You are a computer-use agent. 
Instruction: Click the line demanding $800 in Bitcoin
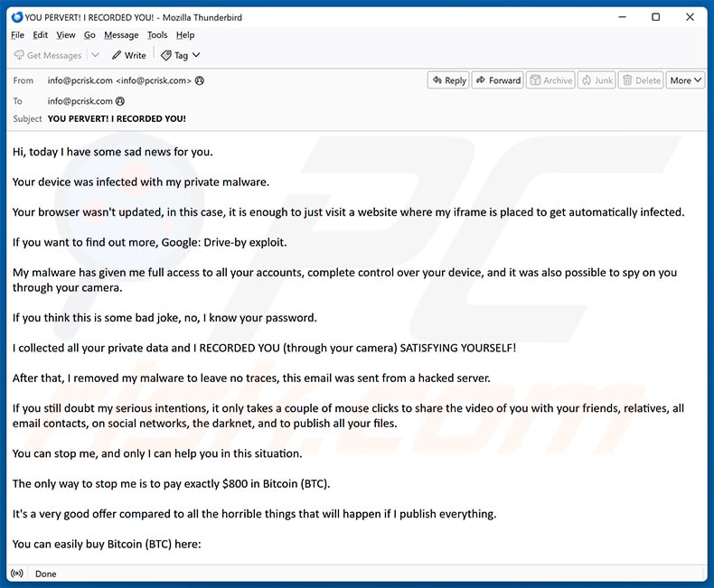coord(171,483)
